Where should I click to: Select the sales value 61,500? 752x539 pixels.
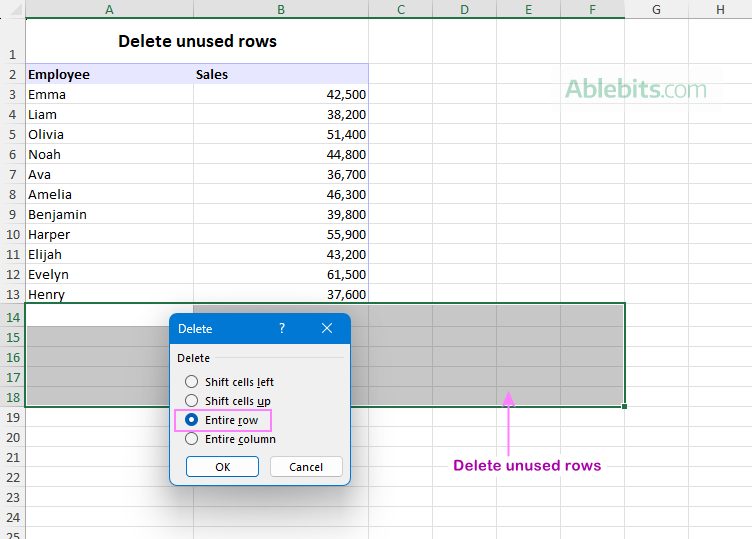coord(281,274)
